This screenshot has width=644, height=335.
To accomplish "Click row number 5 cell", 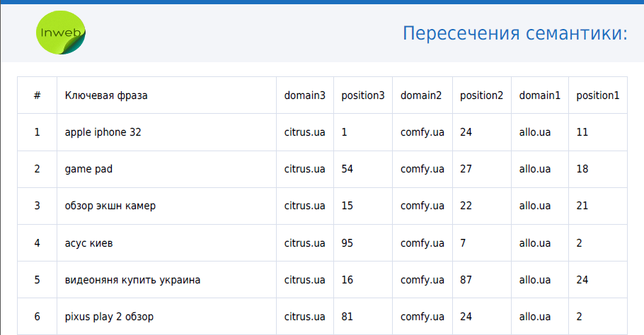I will pyautogui.click(x=37, y=280).
